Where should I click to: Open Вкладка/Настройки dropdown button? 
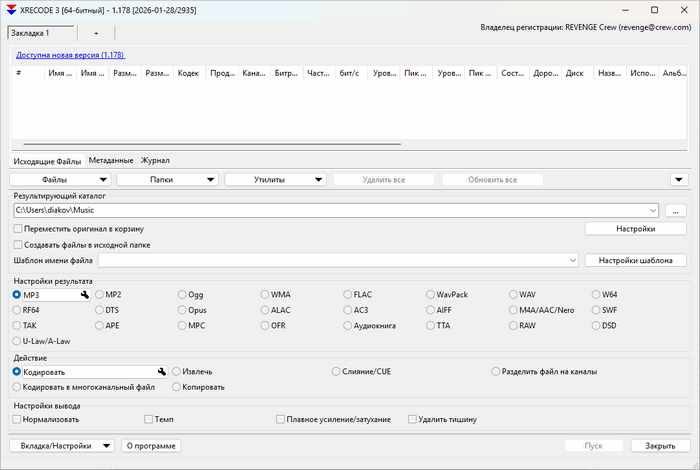pos(61,446)
